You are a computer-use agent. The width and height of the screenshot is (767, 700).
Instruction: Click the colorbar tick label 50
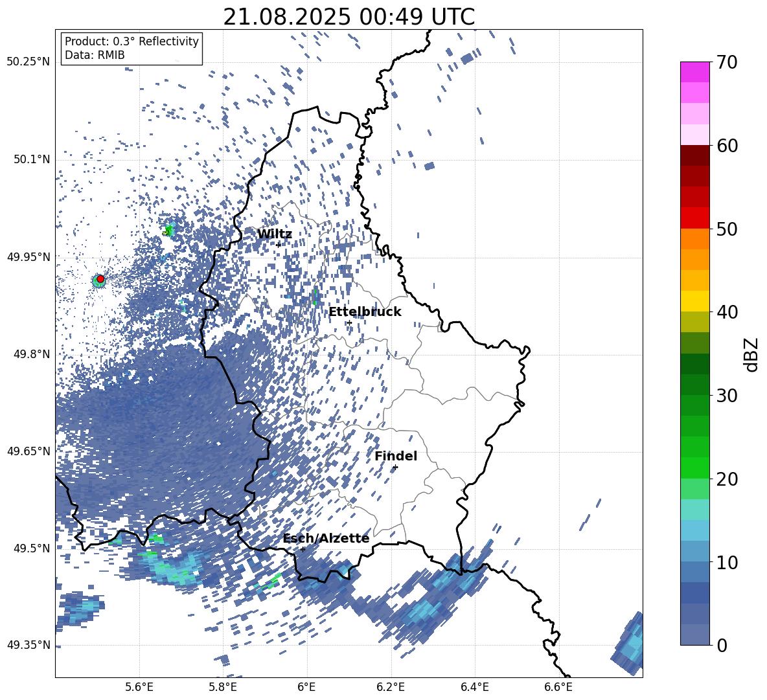point(727,229)
